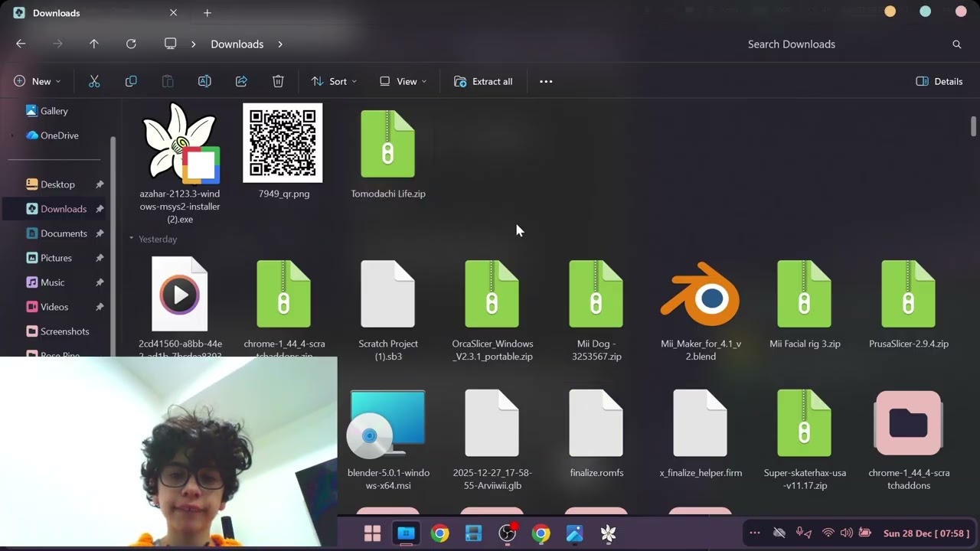The image size is (980, 551).
Task: Open Gallery in the sidebar
Action: 54,111
